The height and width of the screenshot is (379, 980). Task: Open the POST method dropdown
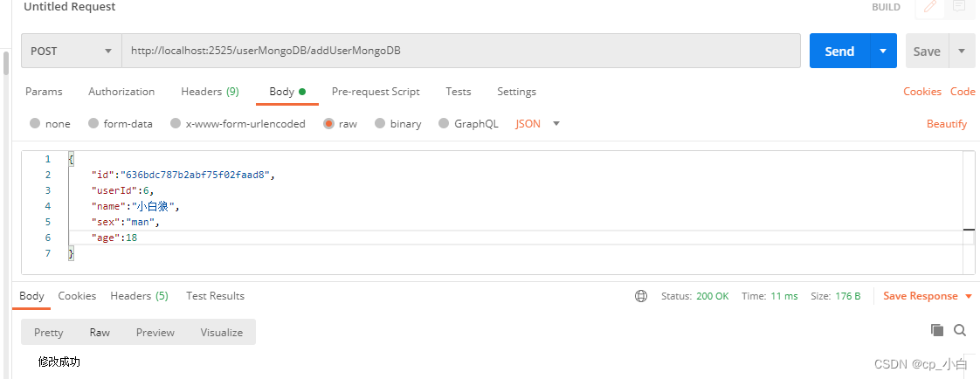click(72, 51)
